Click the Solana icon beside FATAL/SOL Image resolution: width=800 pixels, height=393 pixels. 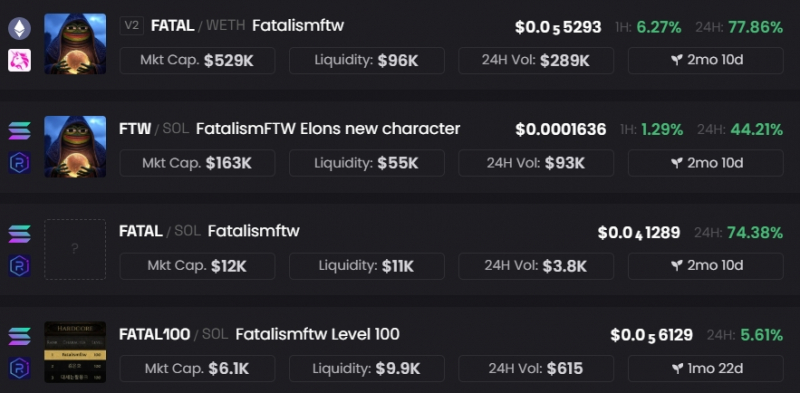pos(19,234)
